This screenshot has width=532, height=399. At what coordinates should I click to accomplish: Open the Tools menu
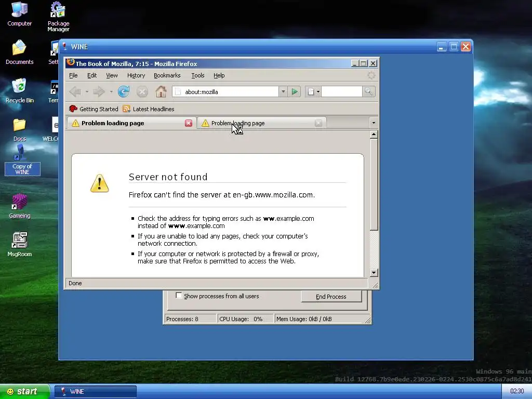[198, 75]
